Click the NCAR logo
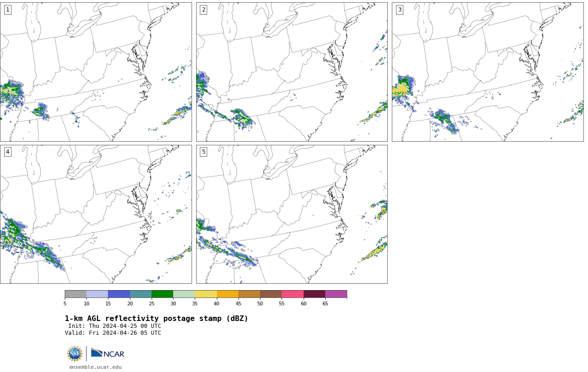Viewport: 588px width, 372px height. coord(107,353)
